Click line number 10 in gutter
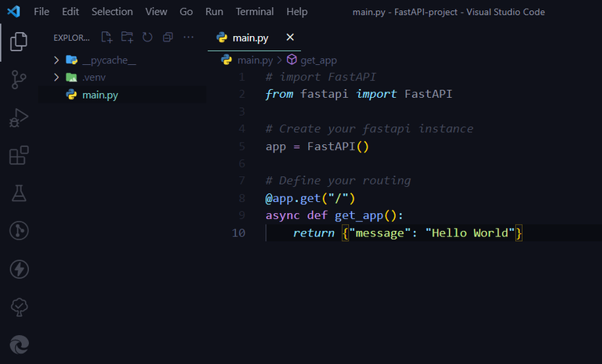Viewport: 602px width, 364px height. coord(238,232)
